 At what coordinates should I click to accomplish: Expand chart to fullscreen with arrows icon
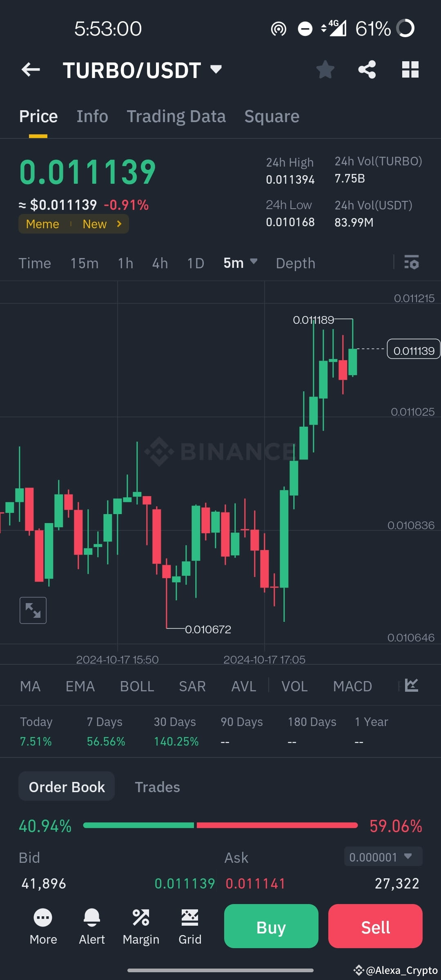(33, 610)
